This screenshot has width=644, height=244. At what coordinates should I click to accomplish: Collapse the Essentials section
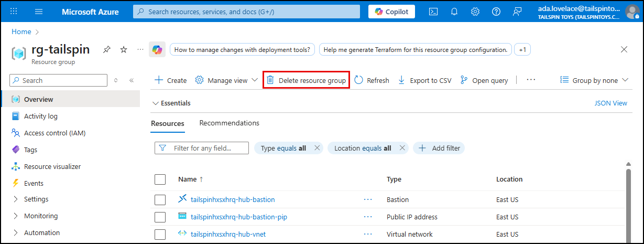(x=171, y=103)
